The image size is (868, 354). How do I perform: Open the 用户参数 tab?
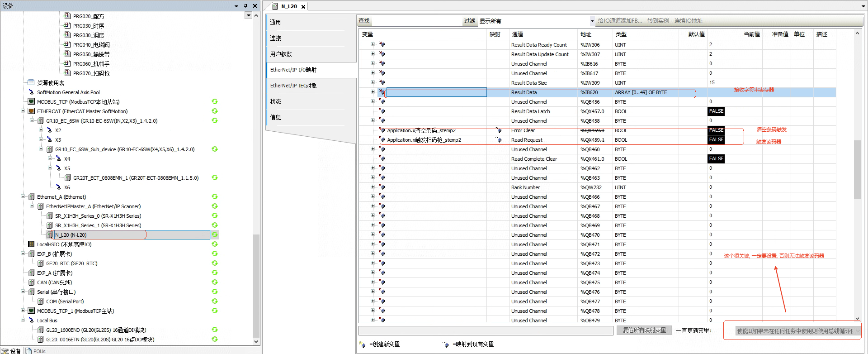281,54
